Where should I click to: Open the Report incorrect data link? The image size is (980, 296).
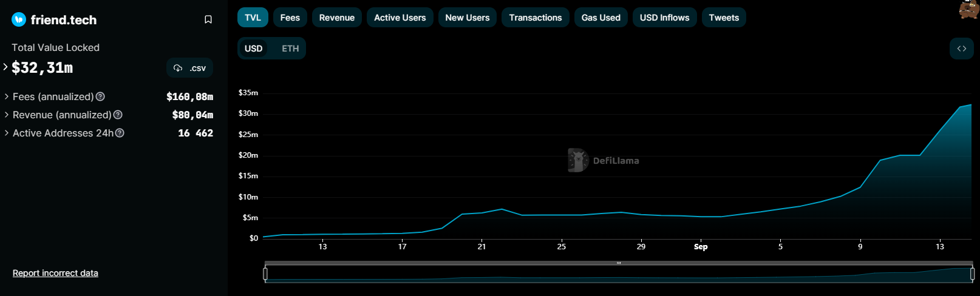coord(55,273)
